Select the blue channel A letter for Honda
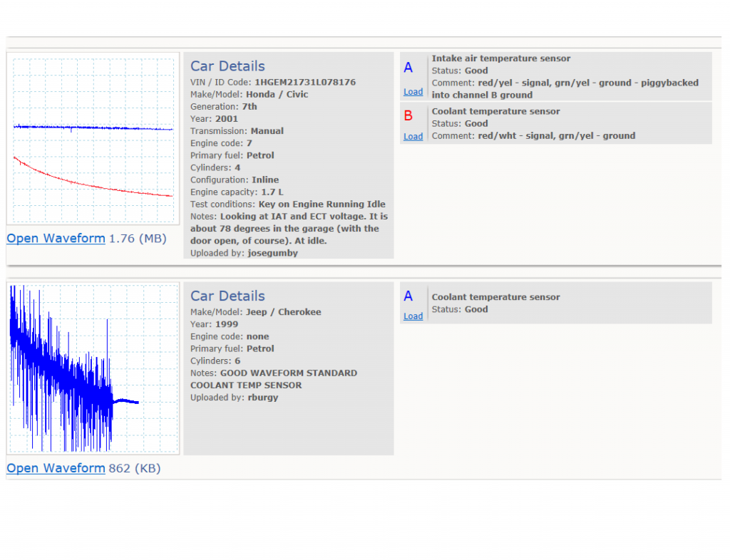730x560 pixels. click(408, 68)
